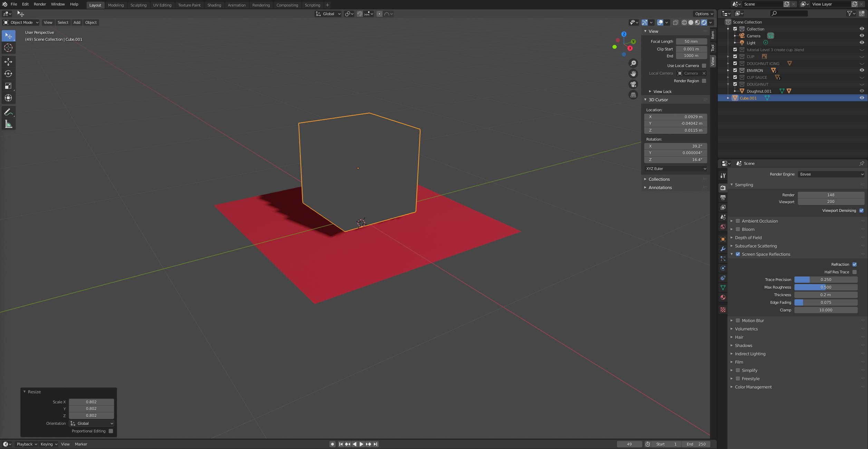Enable Bloom checkbox
Screen dimensions: 868x449
(738, 230)
